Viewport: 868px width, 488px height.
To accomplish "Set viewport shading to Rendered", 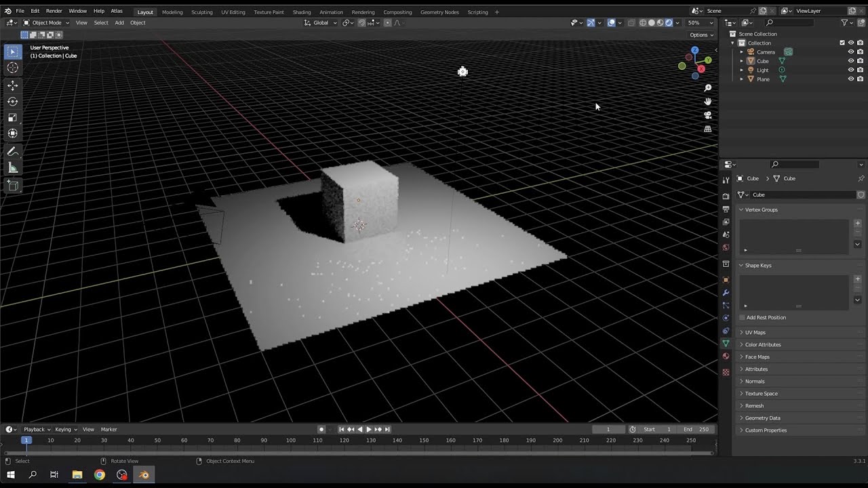I will pos(669,22).
